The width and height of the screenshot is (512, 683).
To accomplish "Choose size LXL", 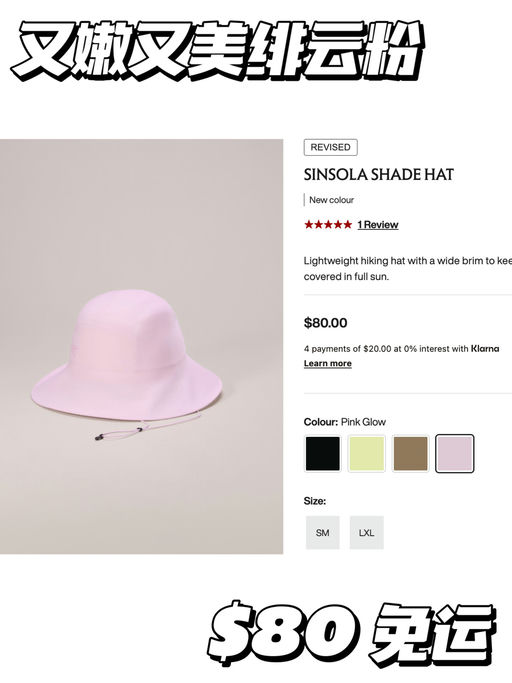I will point(366,532).
